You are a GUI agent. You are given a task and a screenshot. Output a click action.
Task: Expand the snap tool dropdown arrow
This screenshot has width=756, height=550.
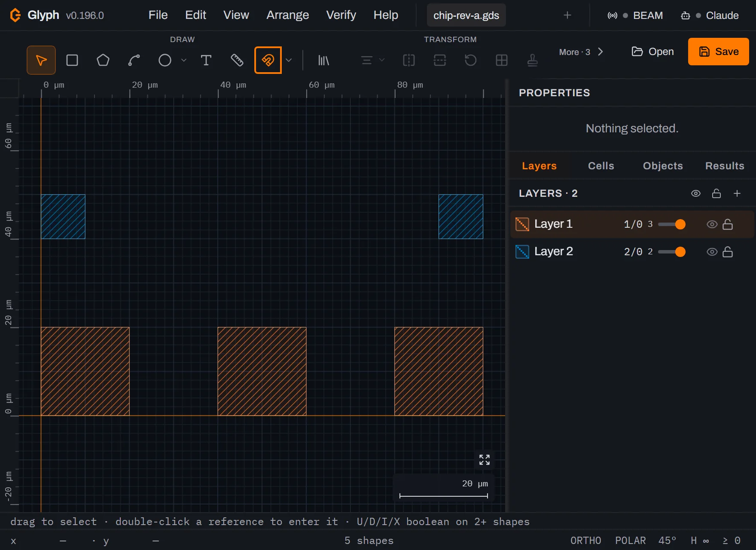click(289, 60)
